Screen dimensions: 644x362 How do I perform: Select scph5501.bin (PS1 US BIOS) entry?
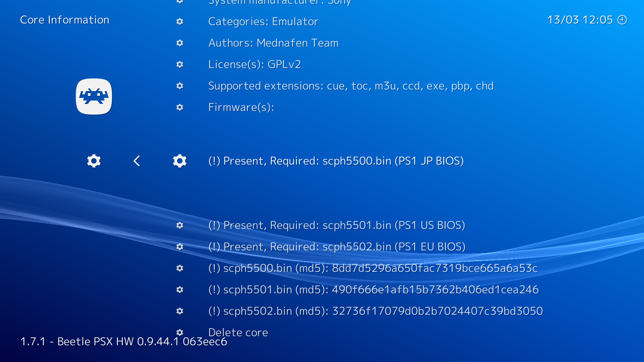(x=337, y=225)
